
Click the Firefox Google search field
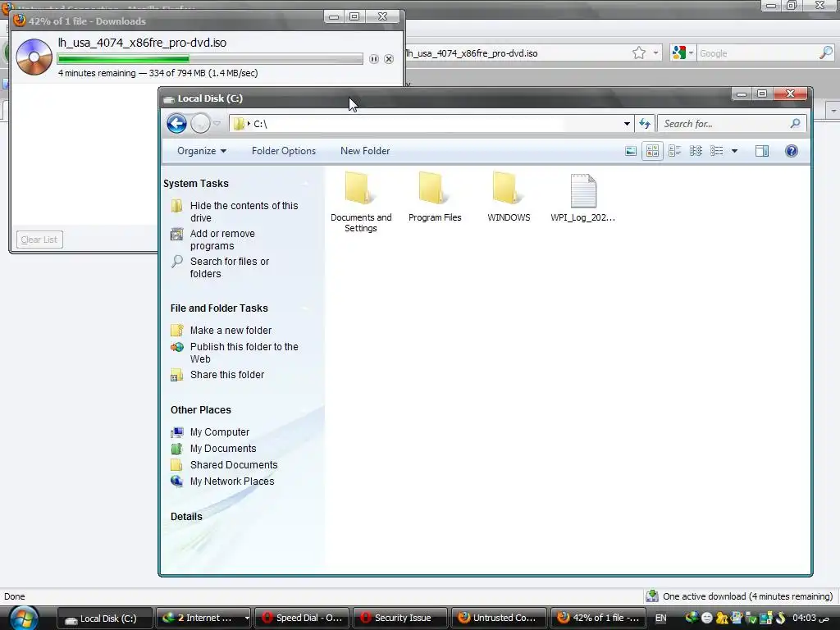click(x=758, y=53)
